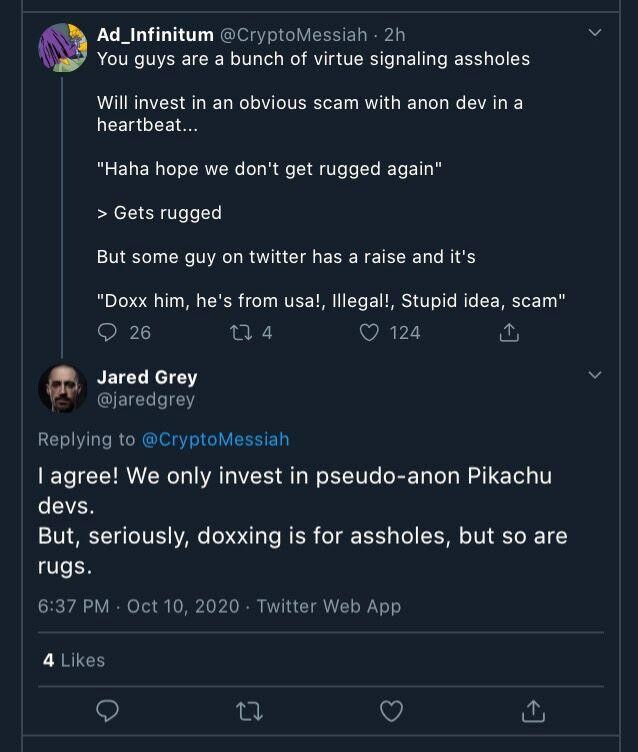Open the @jaredgrey handle profile
Image resolution: width=638 pixels, height=752 pixels.
[x=146, y=399]
